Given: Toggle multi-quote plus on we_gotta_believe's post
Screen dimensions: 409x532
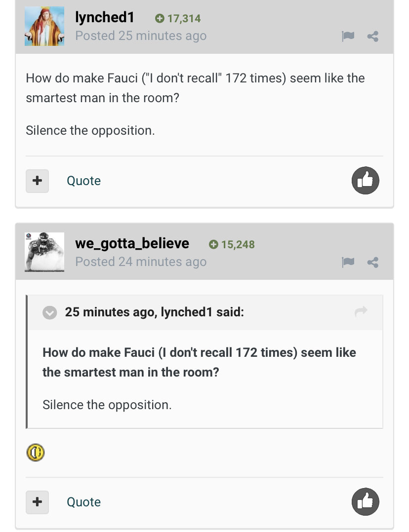Looking at the screenshot, I should coord(37,502).
